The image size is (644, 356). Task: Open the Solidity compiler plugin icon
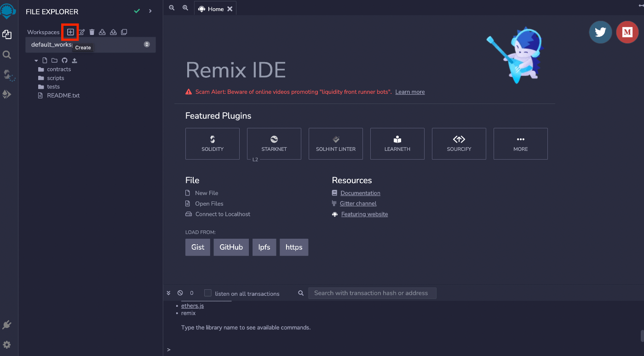[8, 75]
